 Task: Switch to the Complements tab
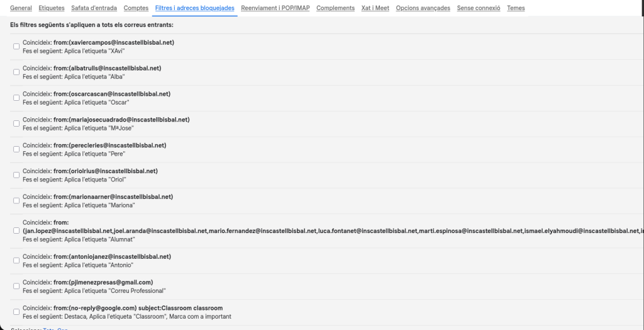pos(335,8)
